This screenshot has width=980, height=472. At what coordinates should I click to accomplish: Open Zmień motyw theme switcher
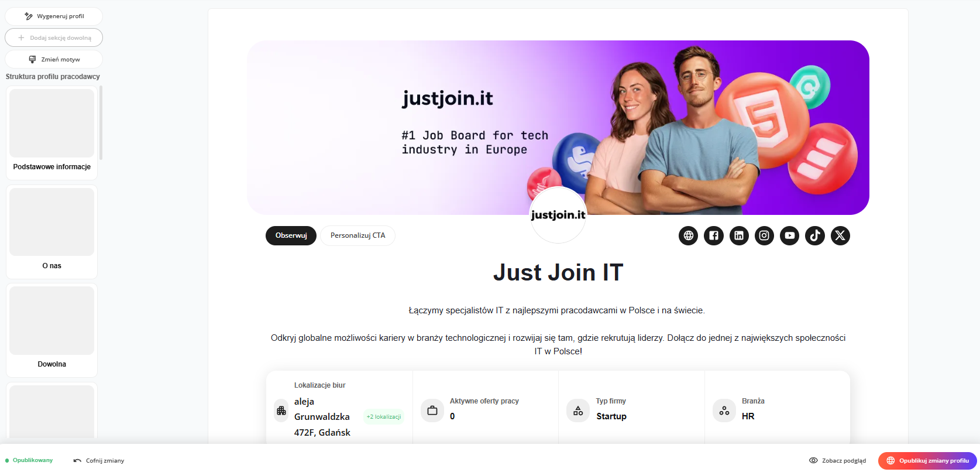[54, 59]
